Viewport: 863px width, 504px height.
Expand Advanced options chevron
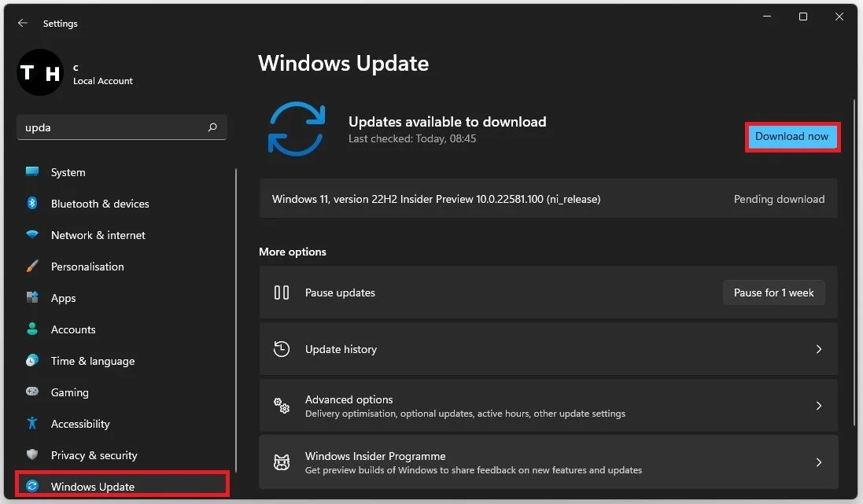click(818, 406)
